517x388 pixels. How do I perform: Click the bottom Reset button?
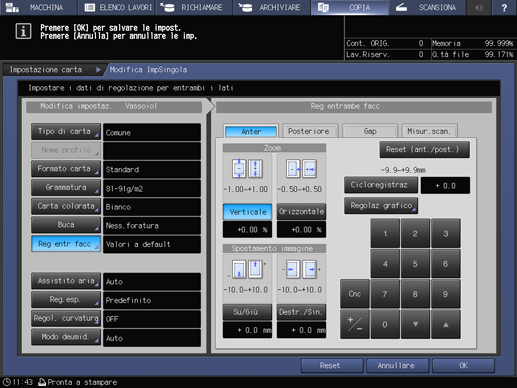pyautogui.click(x=332, y=366)
